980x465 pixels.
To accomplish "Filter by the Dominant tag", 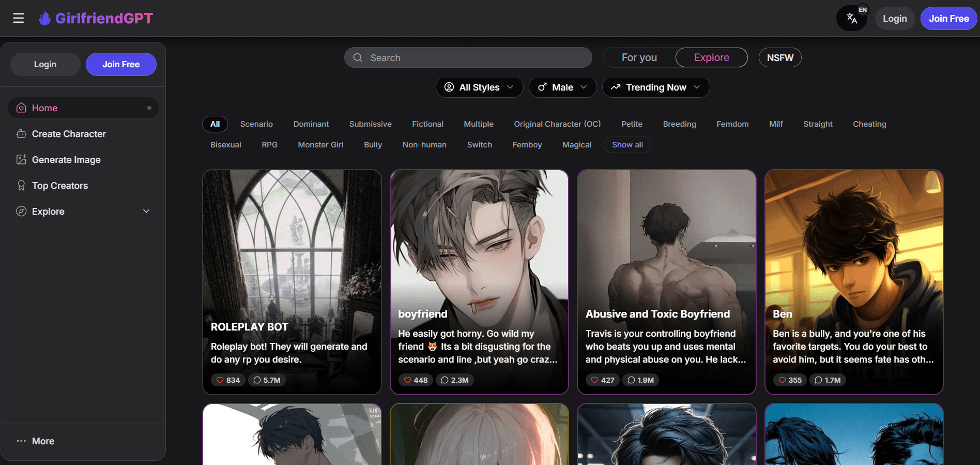I will 311,124.
